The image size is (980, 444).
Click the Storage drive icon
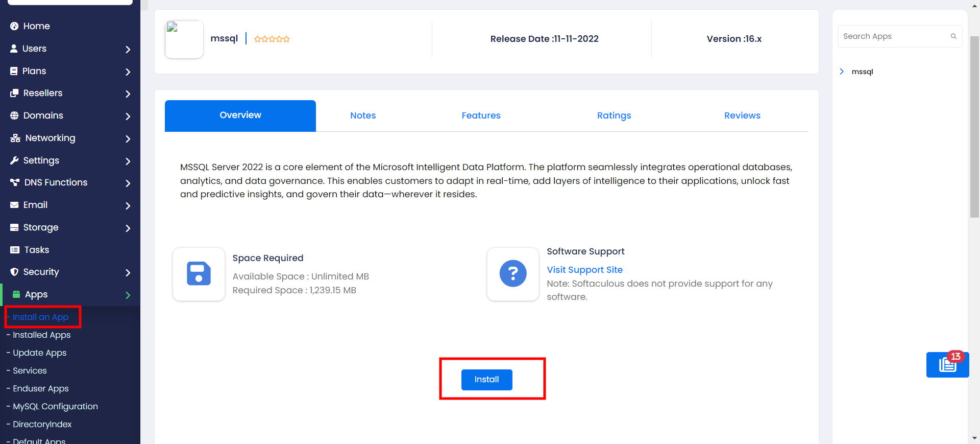14,227
